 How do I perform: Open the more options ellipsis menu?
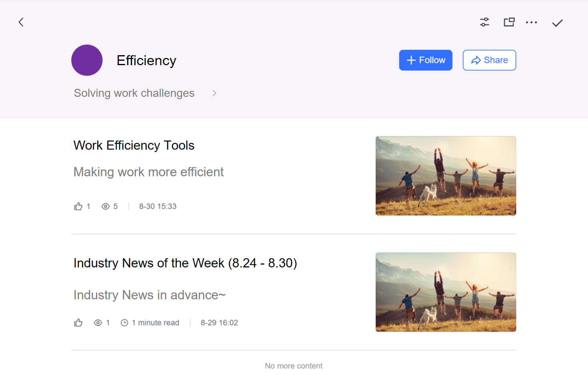tap(531, 22)
